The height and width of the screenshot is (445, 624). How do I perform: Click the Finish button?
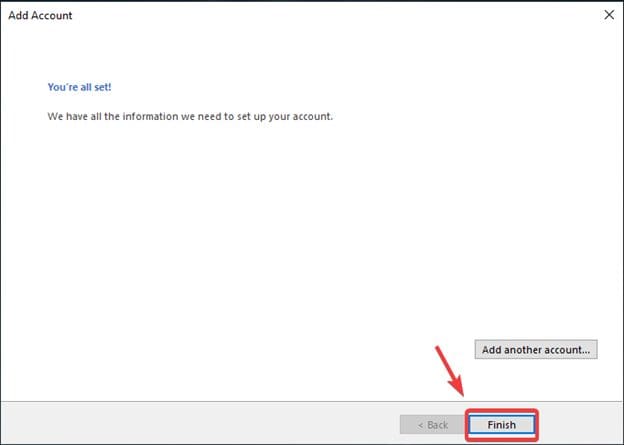click(501, 424)
